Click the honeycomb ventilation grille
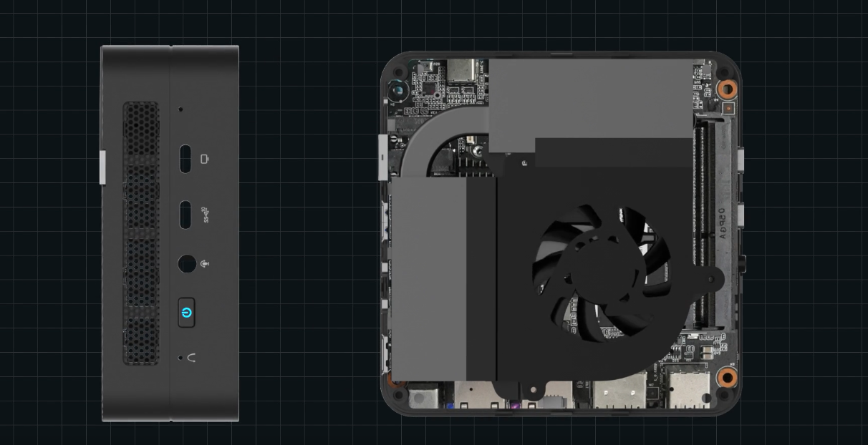868x445 pixels. (141, 233)
